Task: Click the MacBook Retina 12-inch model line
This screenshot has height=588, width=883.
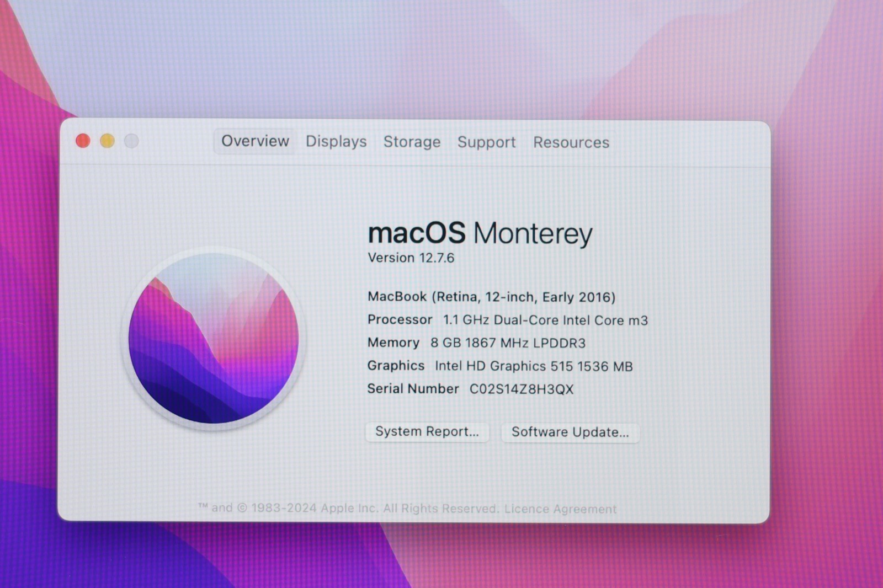Action: 491,297
